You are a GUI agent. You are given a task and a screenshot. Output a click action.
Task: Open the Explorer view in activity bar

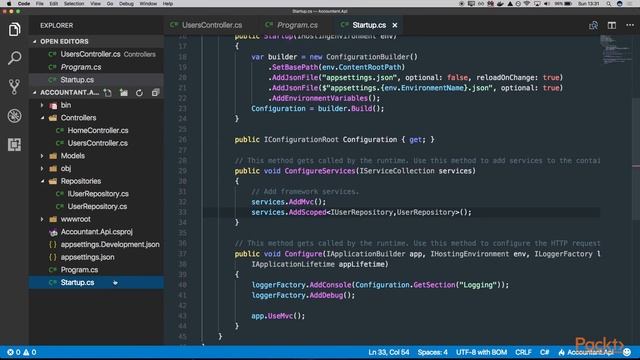tap(14, 29)
